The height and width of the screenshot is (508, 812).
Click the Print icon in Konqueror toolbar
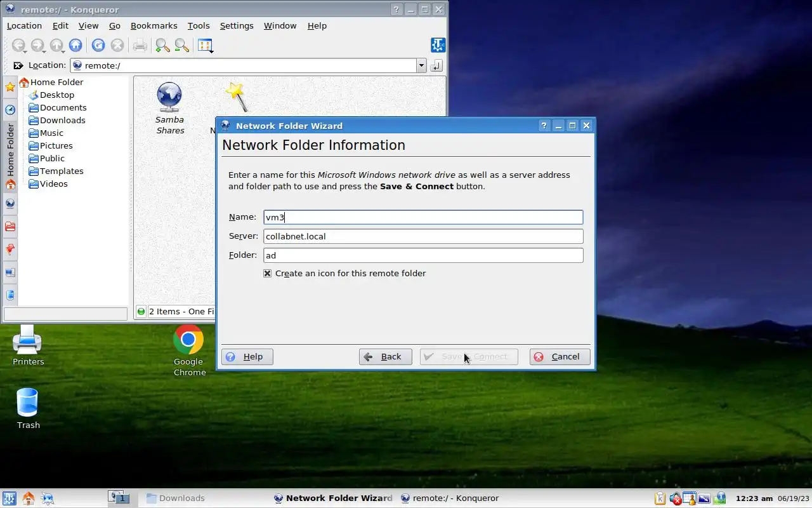point(140,45)
